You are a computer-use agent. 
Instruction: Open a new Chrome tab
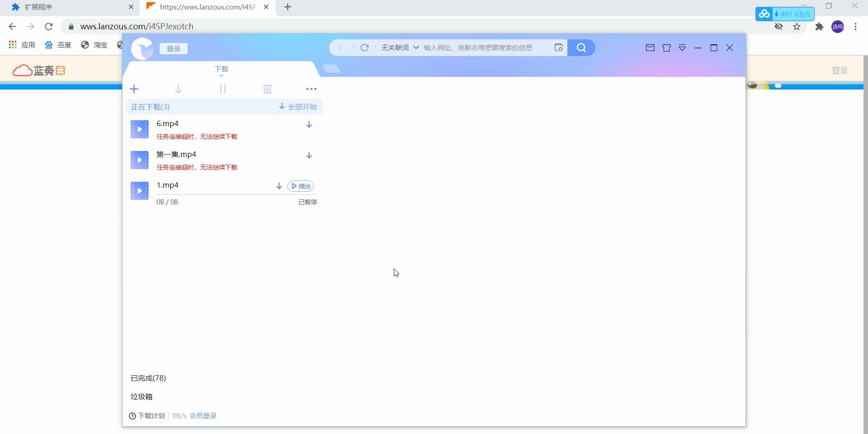point(288,7)
